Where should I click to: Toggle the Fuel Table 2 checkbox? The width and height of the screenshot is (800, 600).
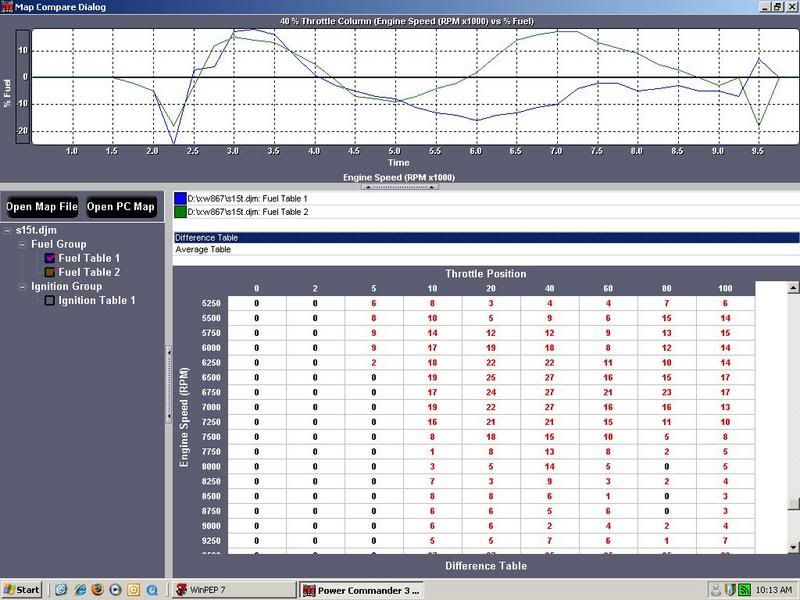click(49, 272)
